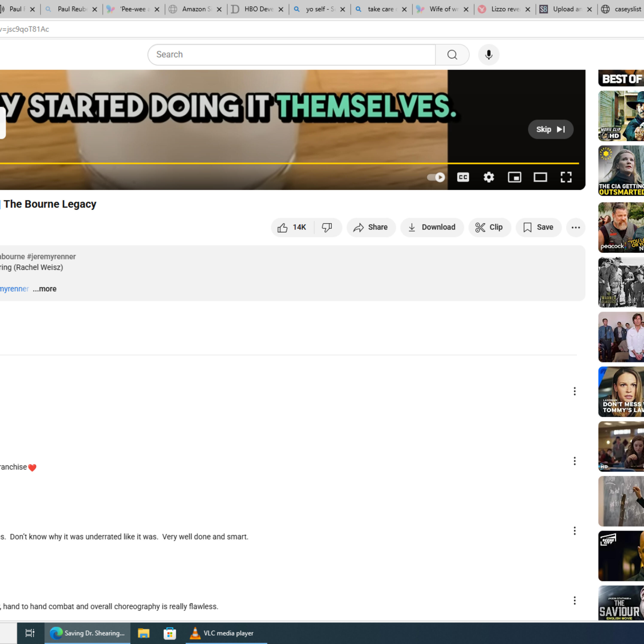Open Scene City video thumbnail
This screenshot has width=644, height=644.
point(621,556)
